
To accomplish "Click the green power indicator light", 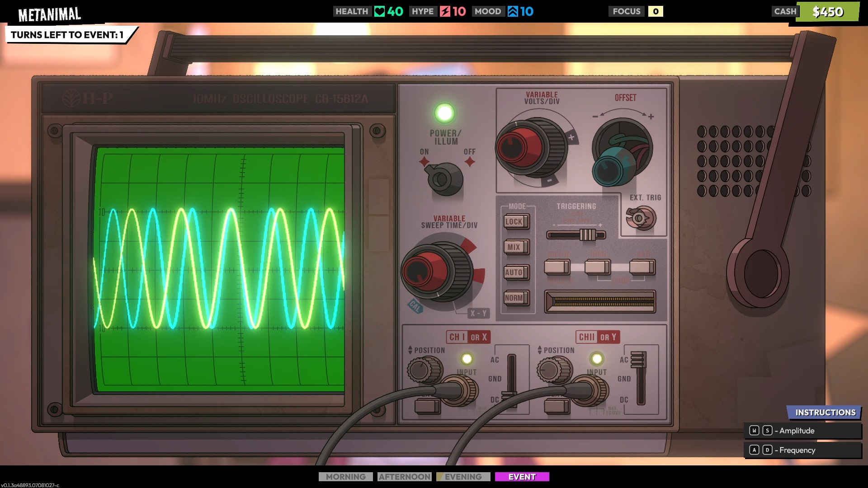I will (x=444, y=113).
